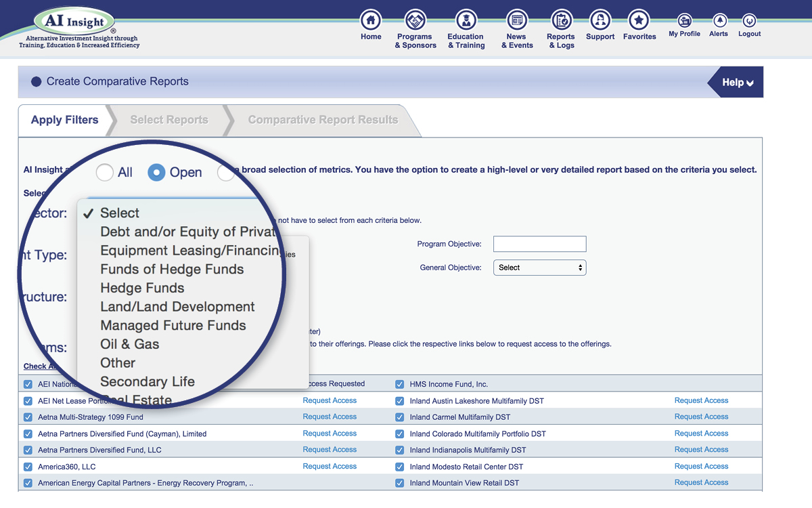The image size is (812, 508).
Task: Toggle HMS Income Fund, Inc. checkbox
Action: pyautogui.click(x=400, y=384)
